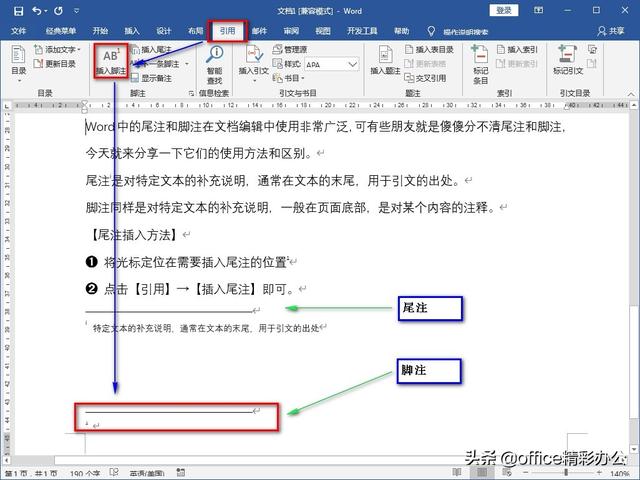Switch to the 审阅 tab
The height and width of the screenshot is (480, 640).
pos(291,31)
